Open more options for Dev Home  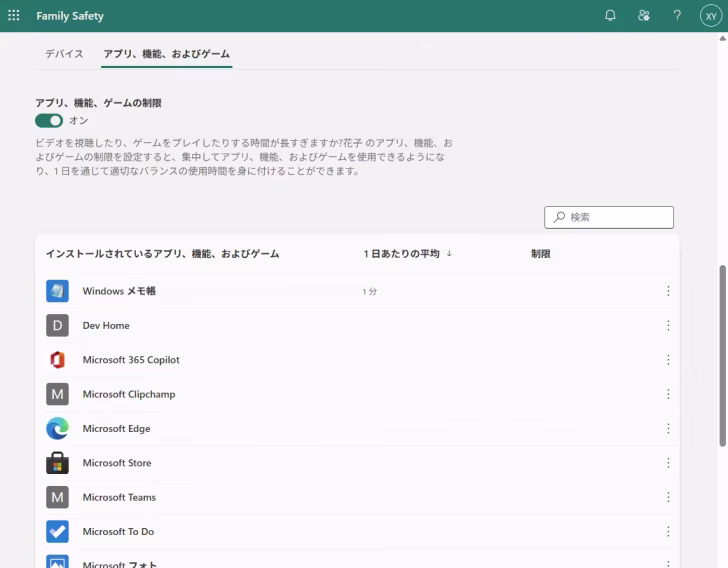668,325
